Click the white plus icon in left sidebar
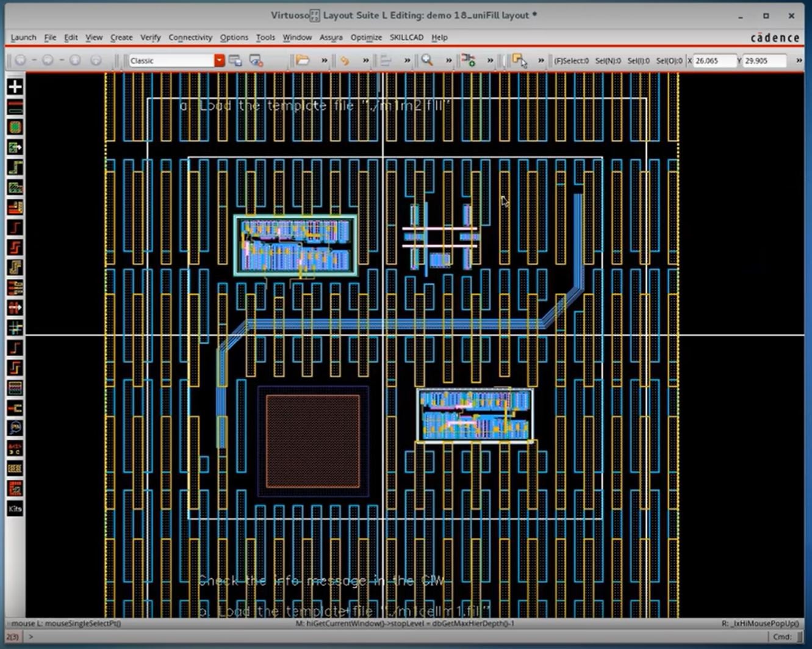This screenshot has width=812, height=649. [15, 87]
